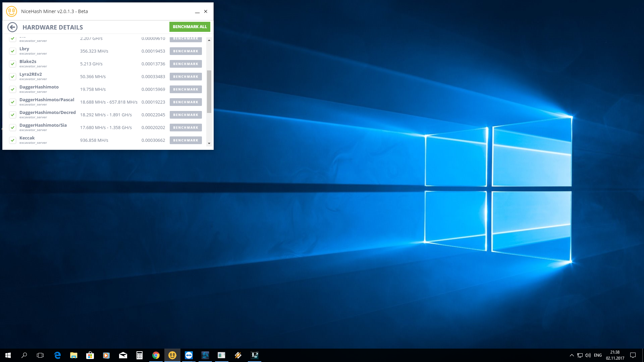The height and width of the screenshot is (362, 644).
Task: Benchmark the Lyra2REv2 algorithm
Action: point(185,77)
